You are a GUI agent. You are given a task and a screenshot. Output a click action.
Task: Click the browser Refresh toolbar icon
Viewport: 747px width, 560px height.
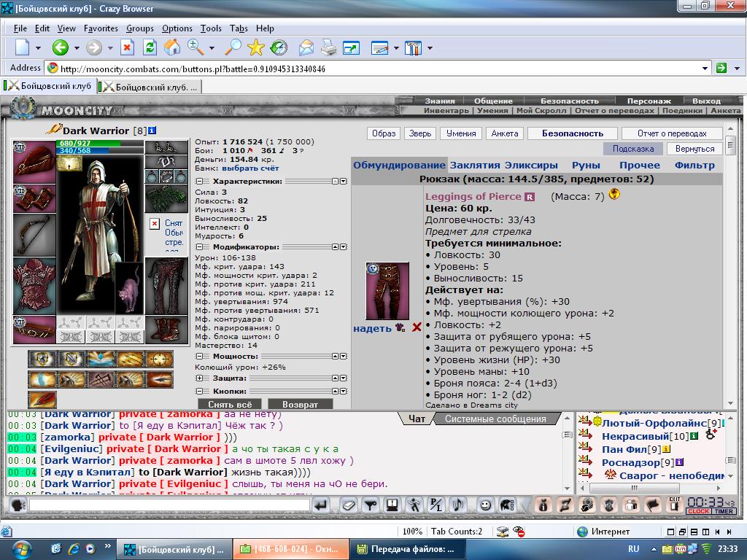coord(150,47)
